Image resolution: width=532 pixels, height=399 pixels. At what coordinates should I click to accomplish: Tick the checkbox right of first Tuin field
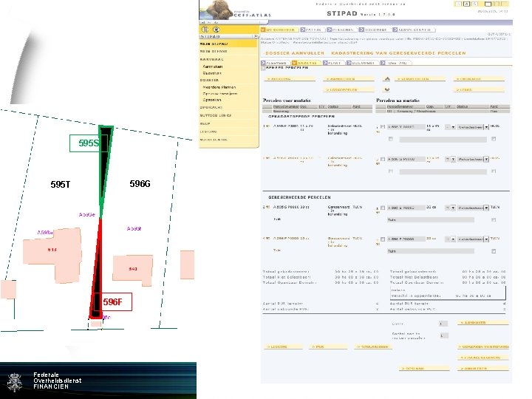(x=494, y=220)
